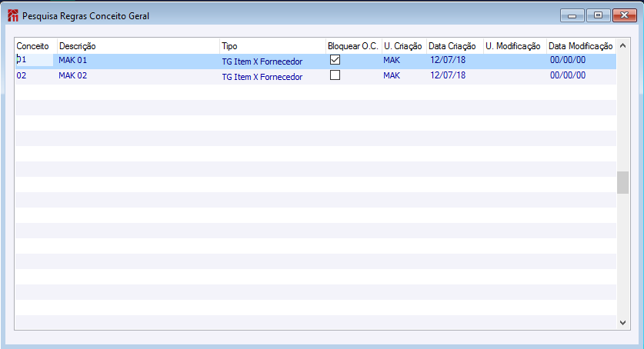This screenshot has height=349, width=644.
Task: Click Data Criação 12/07/18 in row 02
Action: pyautogui.click(x=448, y=75)
